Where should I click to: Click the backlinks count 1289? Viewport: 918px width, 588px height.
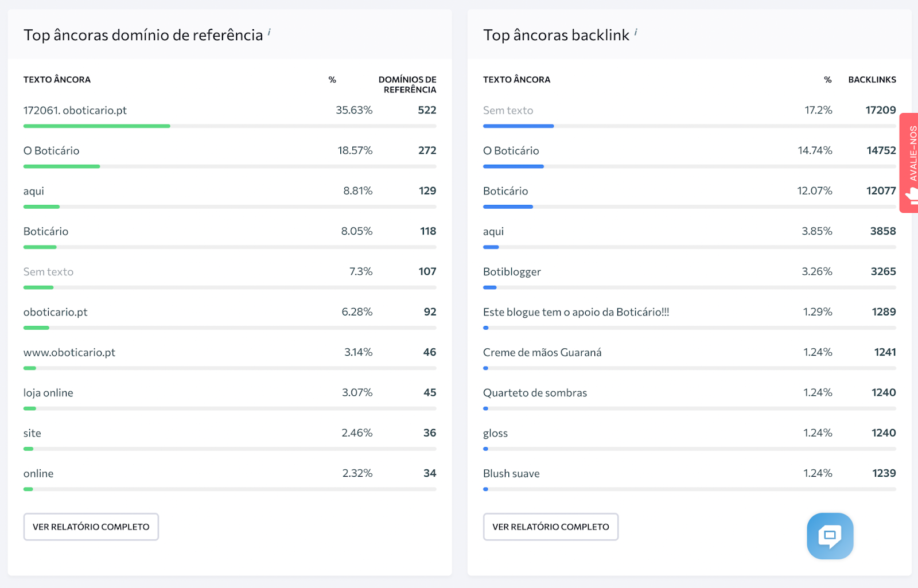(884, 312)
